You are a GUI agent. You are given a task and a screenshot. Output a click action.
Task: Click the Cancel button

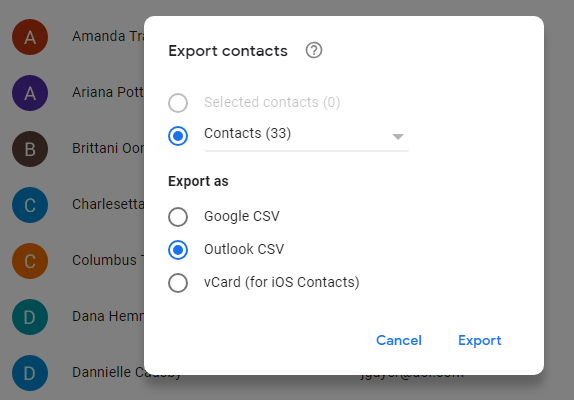tap(399, 340)
